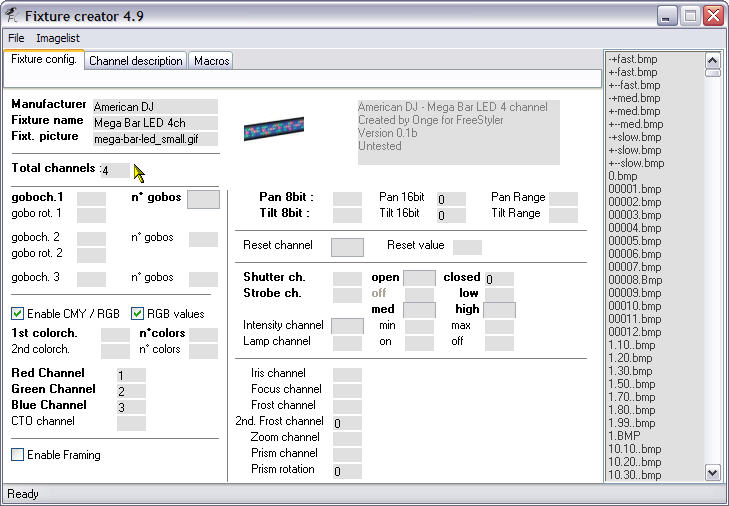Viewport: 729px width, 506px height.
Task: Select -+fast.bmp in the image list
Action: (x=633, y=60)
